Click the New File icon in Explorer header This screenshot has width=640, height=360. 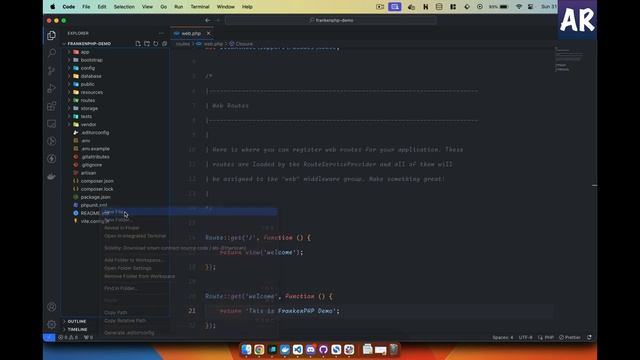(138, 44)
